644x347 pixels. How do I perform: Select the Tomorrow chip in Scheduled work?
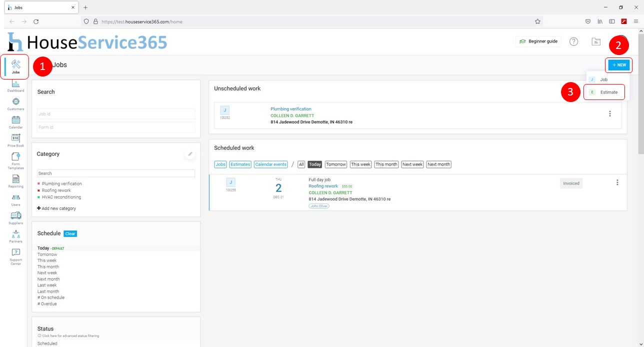pos(336,164)
